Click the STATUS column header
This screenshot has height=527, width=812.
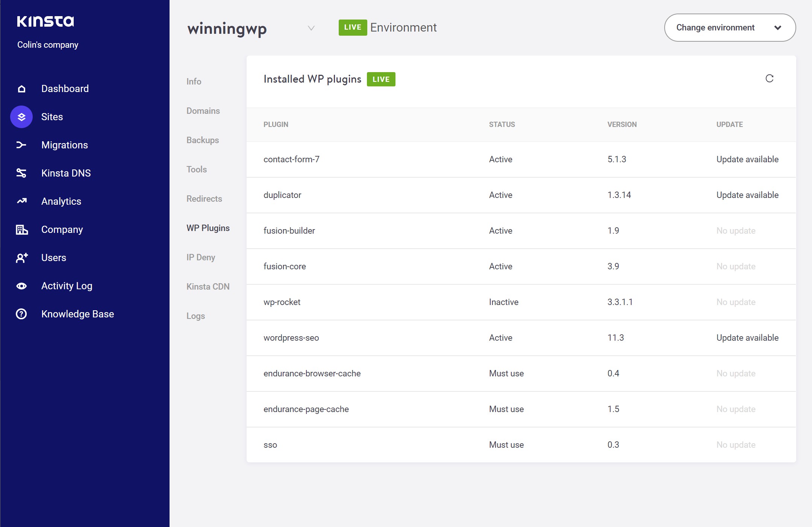(x=502, y=124)
